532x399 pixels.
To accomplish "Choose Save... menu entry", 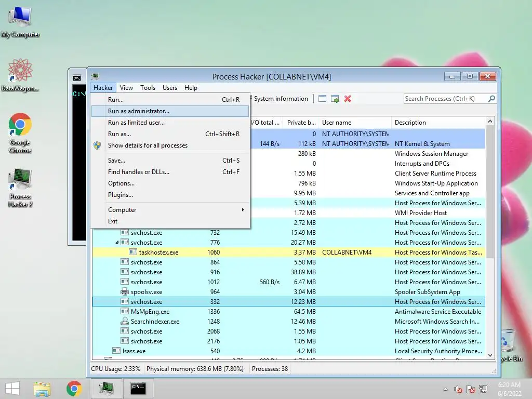I will coord(170,160).
